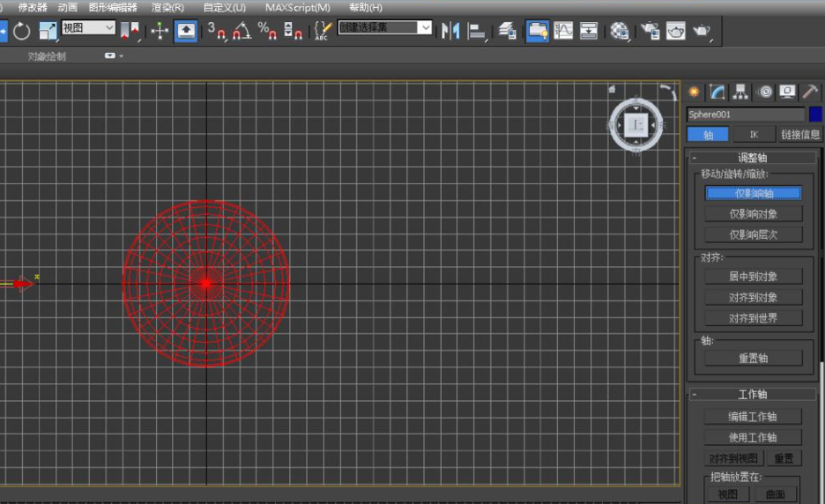The image size is (825, 504).
Task: Click the Use Pivot Point Center icon
Action: pyautogui.click(x=130, y=31)
